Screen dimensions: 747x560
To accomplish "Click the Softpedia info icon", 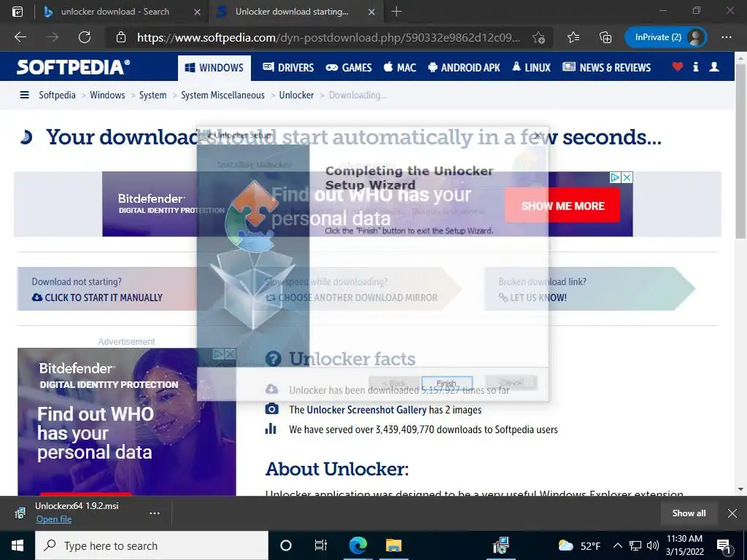I will coord(695,66).
